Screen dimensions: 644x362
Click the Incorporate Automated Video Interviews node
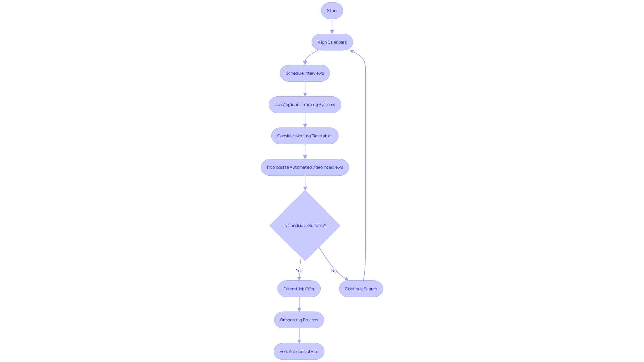tap(305, 167)
